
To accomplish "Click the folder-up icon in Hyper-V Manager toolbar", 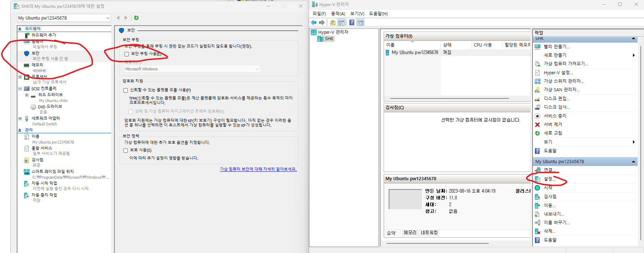I will click(332, 22).
